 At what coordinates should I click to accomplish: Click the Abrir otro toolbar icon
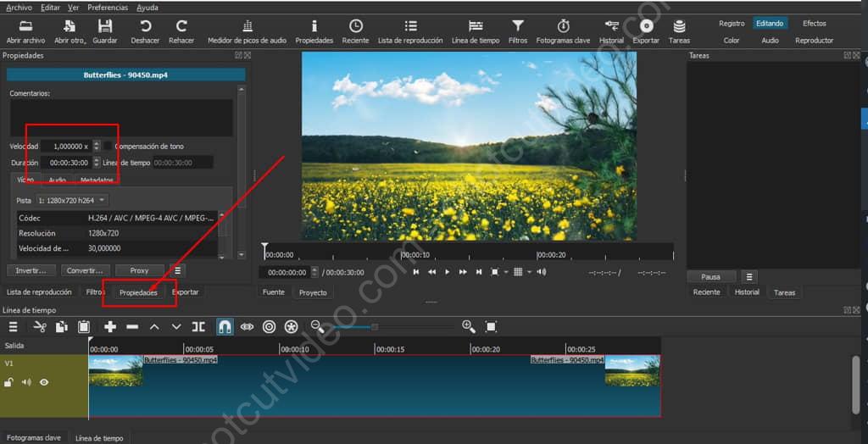[70, 32]
